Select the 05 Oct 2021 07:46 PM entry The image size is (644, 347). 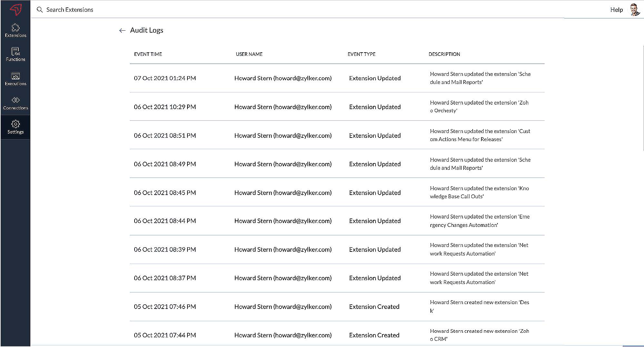(x=337, y=307)
